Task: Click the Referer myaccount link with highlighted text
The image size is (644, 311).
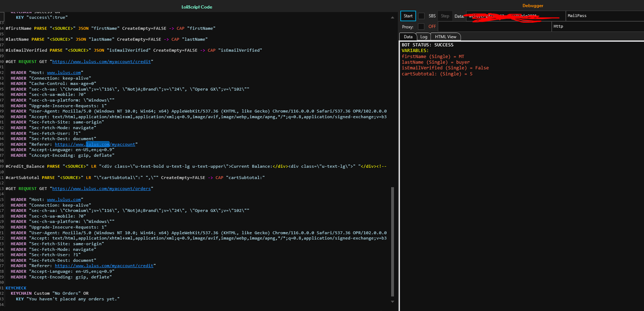Action: [95, 144]
